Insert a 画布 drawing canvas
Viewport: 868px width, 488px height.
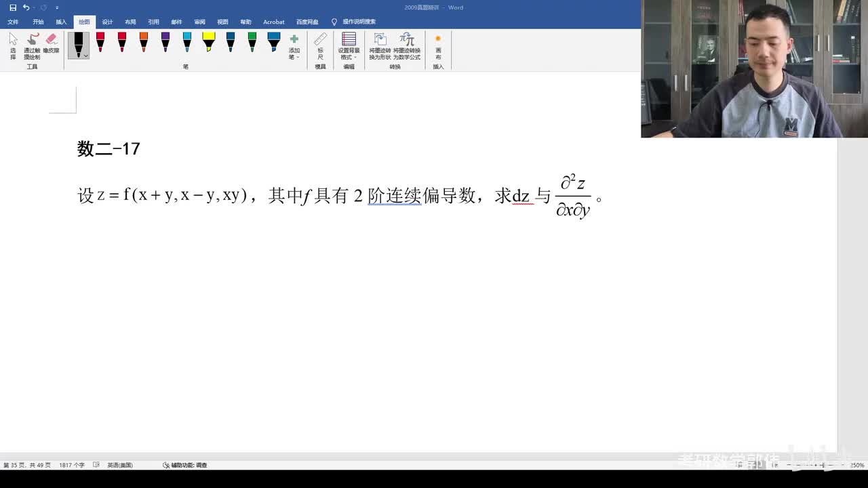(438, 47)
